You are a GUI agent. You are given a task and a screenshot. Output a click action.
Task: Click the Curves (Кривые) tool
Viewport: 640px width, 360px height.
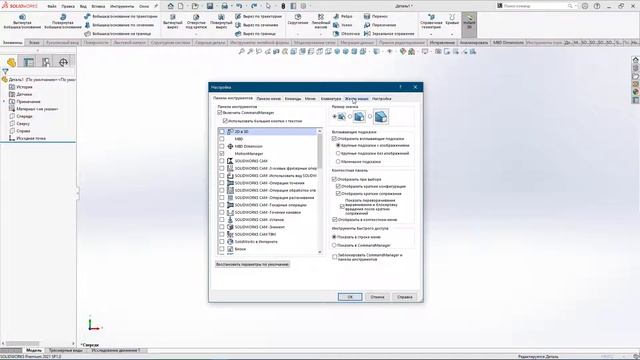(452, 19)
